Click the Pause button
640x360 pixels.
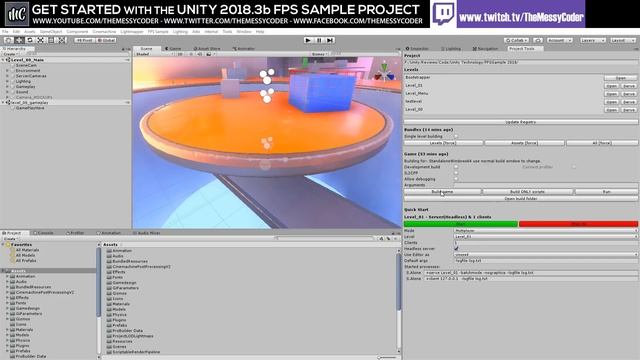click(x=319, y=40)
